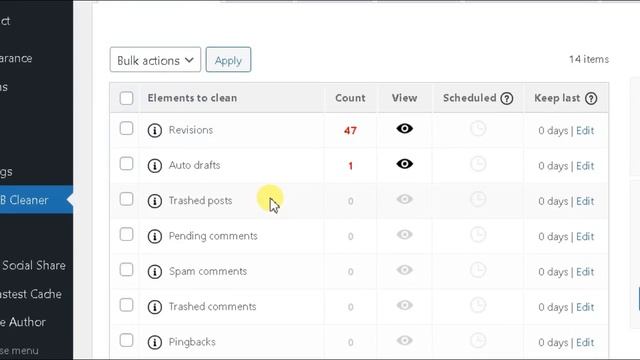Check the Revisions row checkbox

[x=127, y=129]
